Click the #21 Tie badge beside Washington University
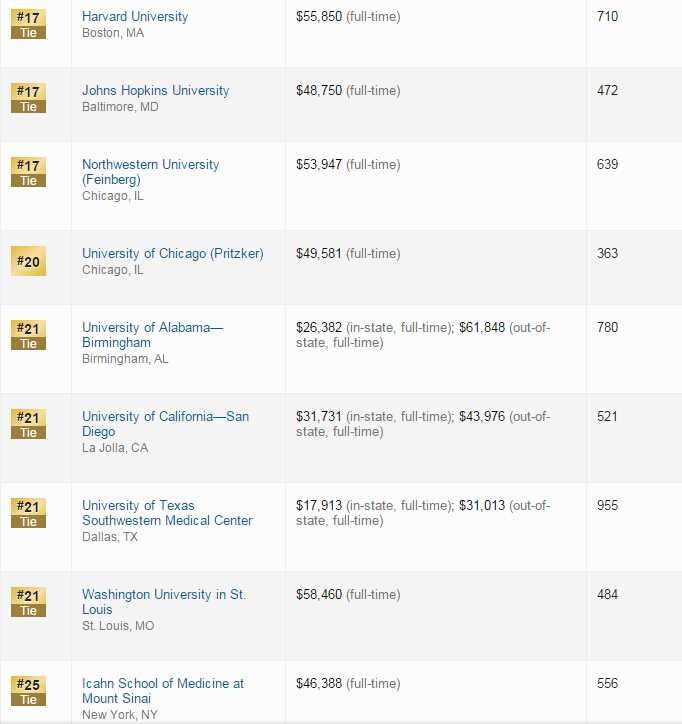 [x=28, y=603]
